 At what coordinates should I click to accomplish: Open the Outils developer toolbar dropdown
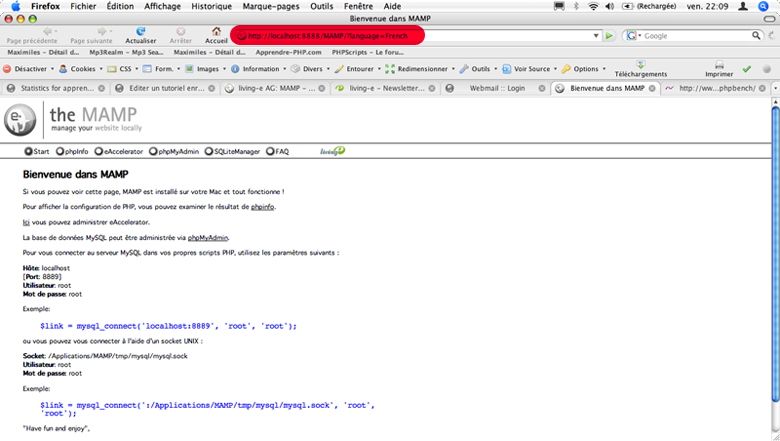click(478, 69)
